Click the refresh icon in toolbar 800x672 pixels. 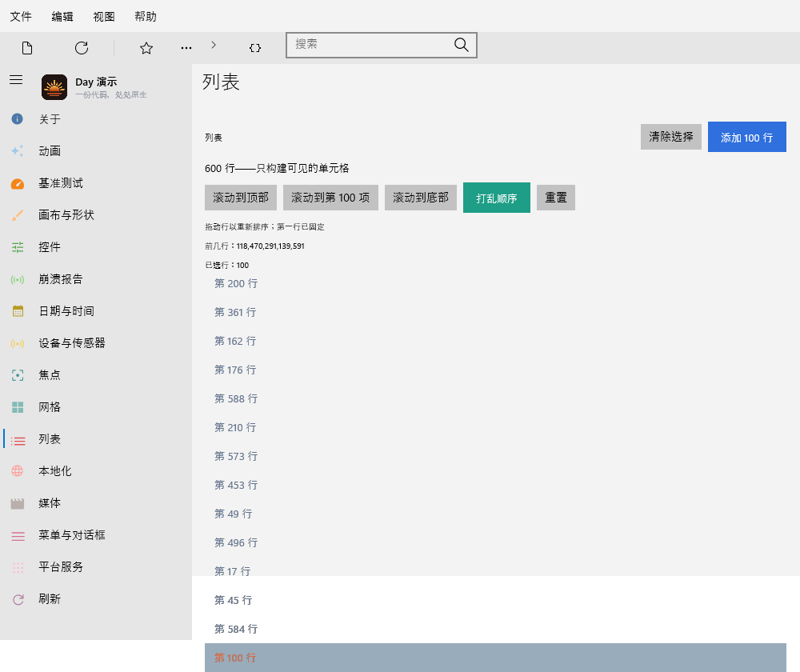pyautogui.click(x=82, y=48)
